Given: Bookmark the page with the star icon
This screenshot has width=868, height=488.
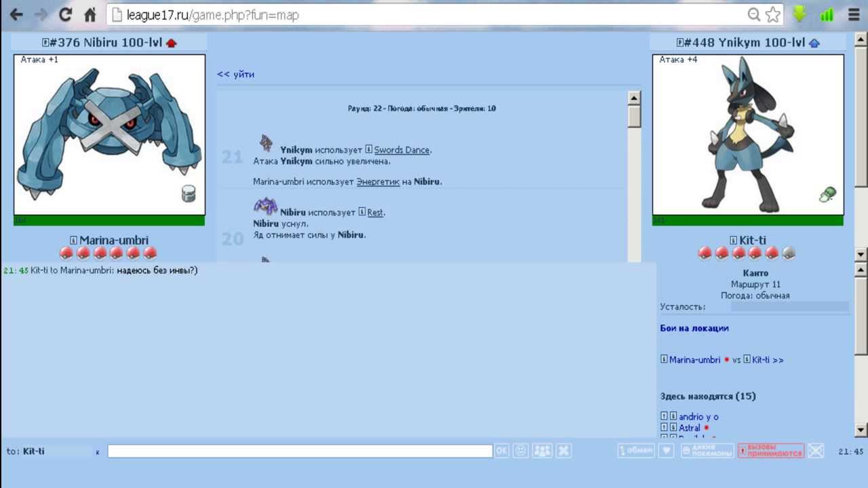Looking at the screenshot, I should click(773, 14).
